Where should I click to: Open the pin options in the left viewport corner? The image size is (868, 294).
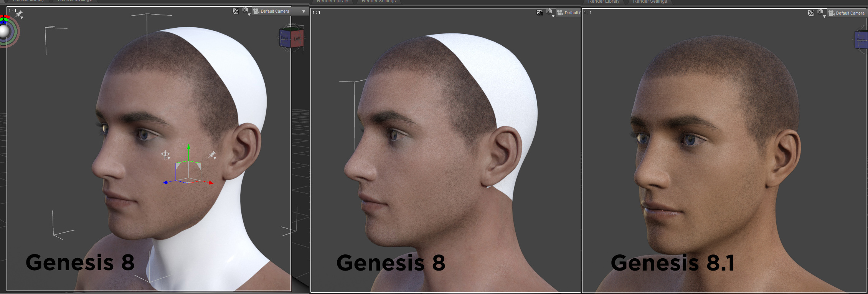(x=19, y=15)
